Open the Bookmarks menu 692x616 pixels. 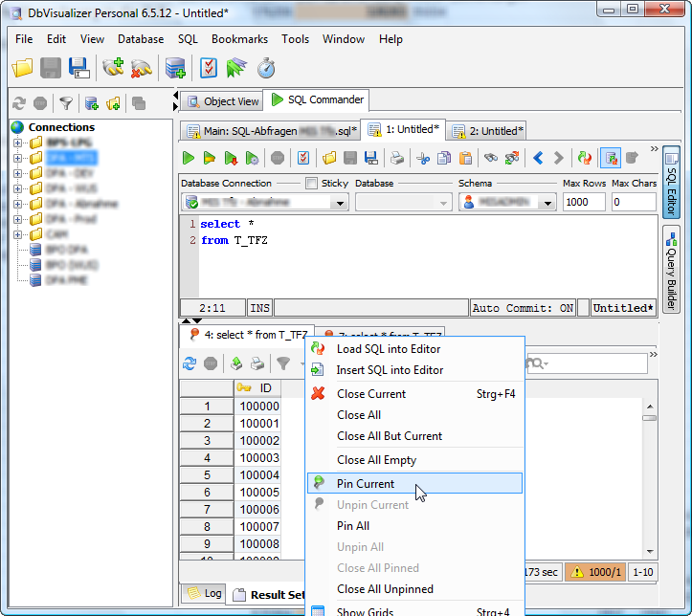click(x=239, y=39)
